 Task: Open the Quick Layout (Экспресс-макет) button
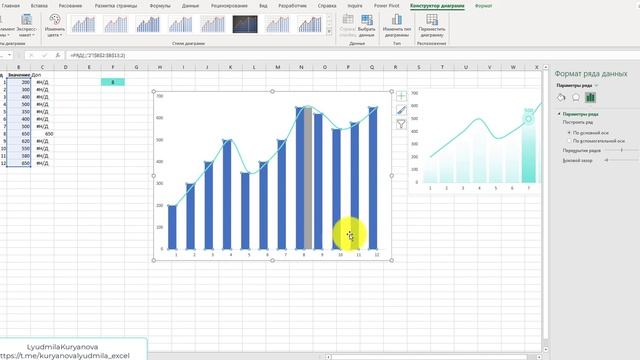point(26,25)
